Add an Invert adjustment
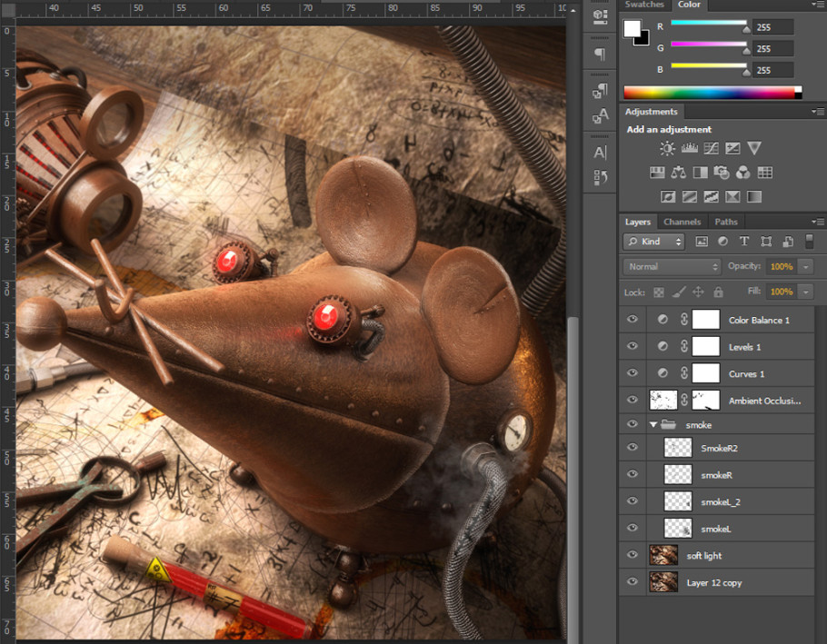This screenshot has width=827, height=644. pos(668,196)
